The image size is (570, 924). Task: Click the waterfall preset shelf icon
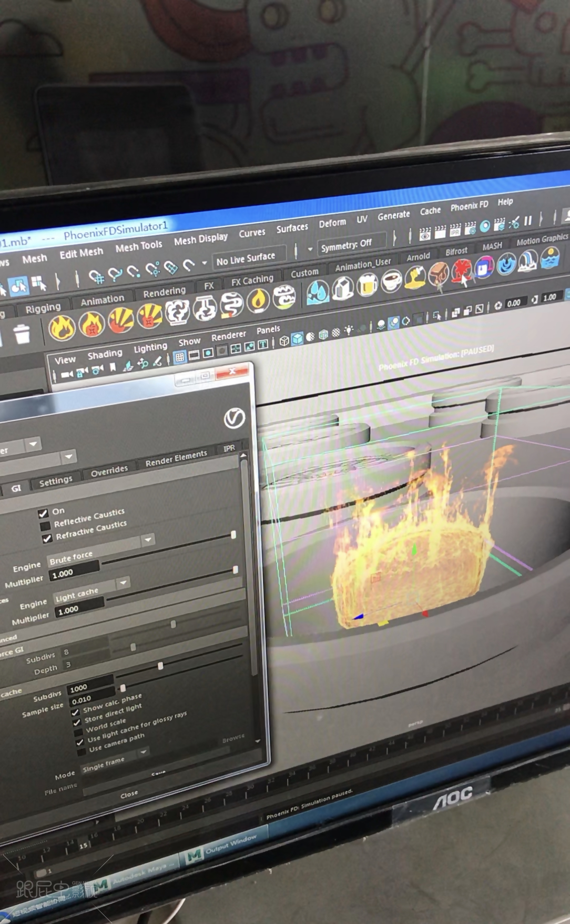point(527,260)
